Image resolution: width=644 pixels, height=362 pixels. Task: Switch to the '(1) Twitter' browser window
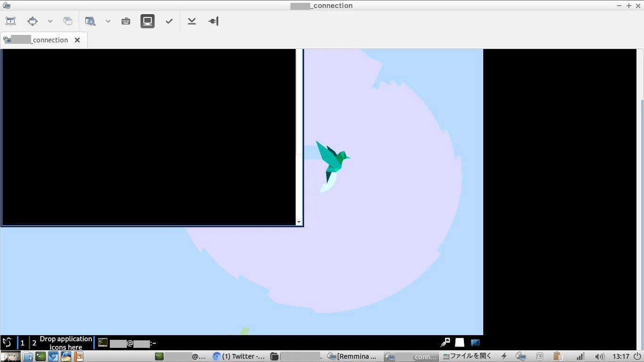coord(239,357)
